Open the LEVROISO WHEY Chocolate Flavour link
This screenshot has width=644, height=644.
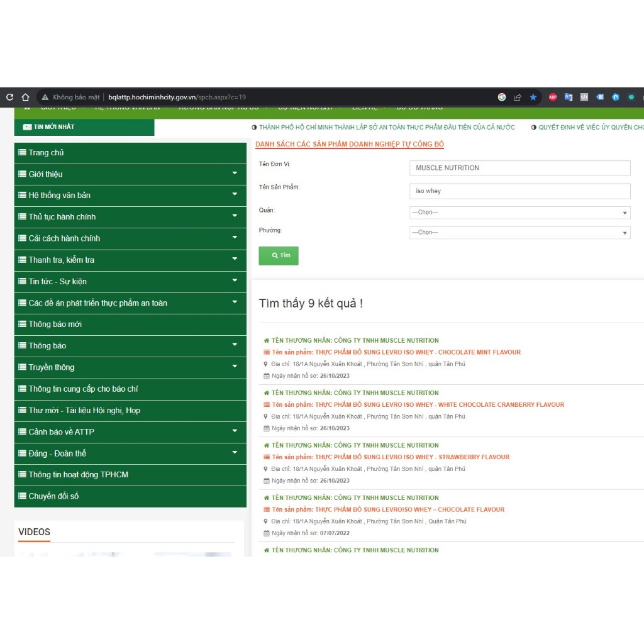click(388, 509)
